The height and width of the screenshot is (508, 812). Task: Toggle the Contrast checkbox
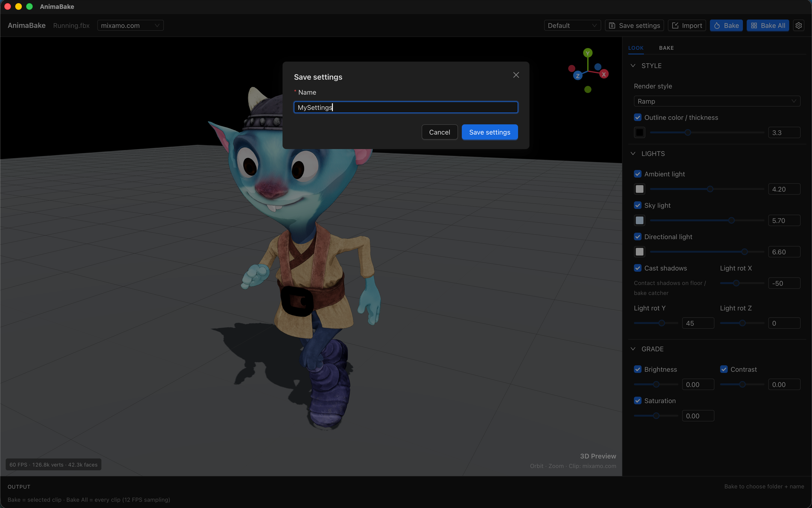(x=724, y=369)
